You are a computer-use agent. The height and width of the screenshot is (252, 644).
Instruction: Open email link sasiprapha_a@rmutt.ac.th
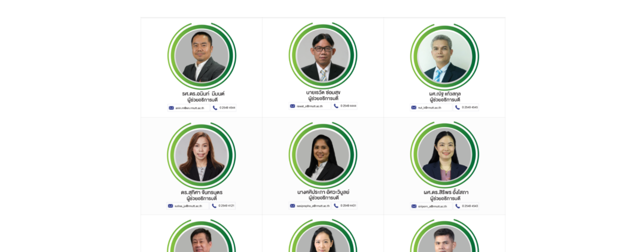pos(313,206)
